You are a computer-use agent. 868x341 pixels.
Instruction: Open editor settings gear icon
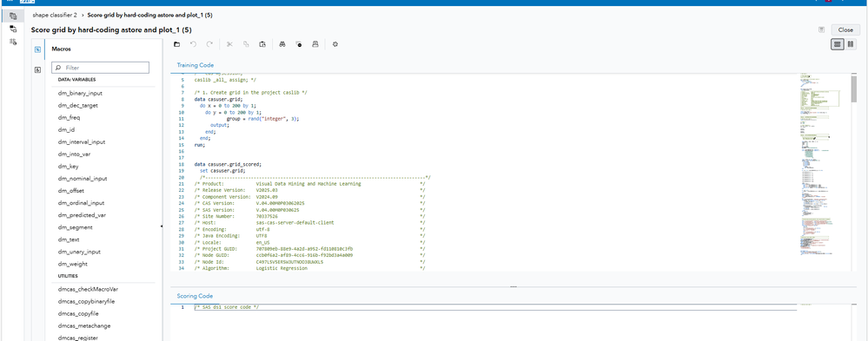[335, 44]
